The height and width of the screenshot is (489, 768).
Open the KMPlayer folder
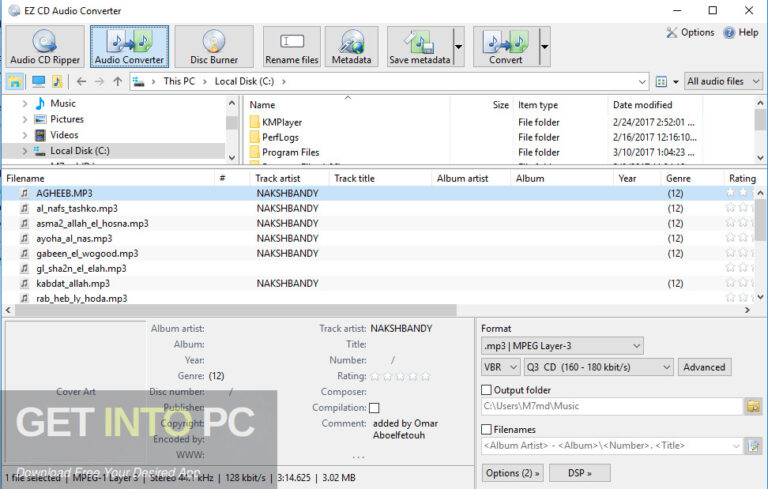point(282,122)
